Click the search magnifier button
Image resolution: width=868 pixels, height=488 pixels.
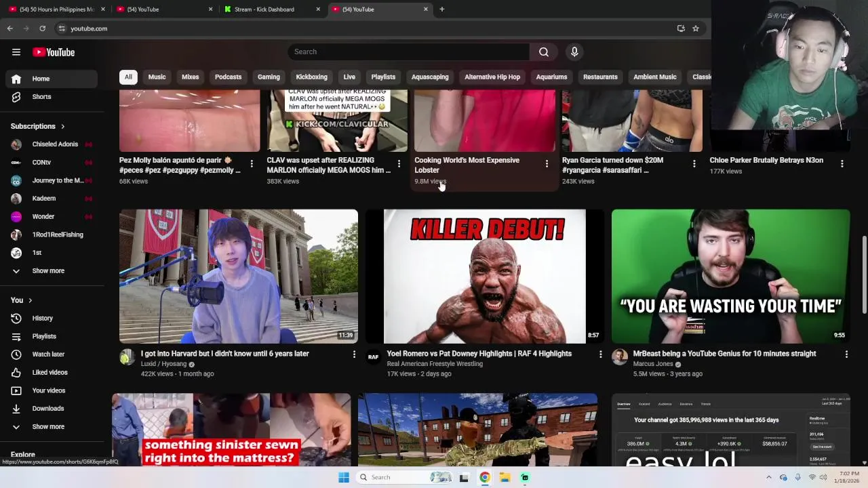544,52
